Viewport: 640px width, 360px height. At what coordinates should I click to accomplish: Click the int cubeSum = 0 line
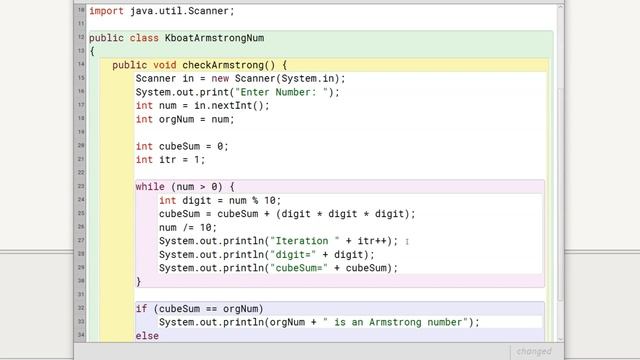pyautogui.click(x=182, y=146)
